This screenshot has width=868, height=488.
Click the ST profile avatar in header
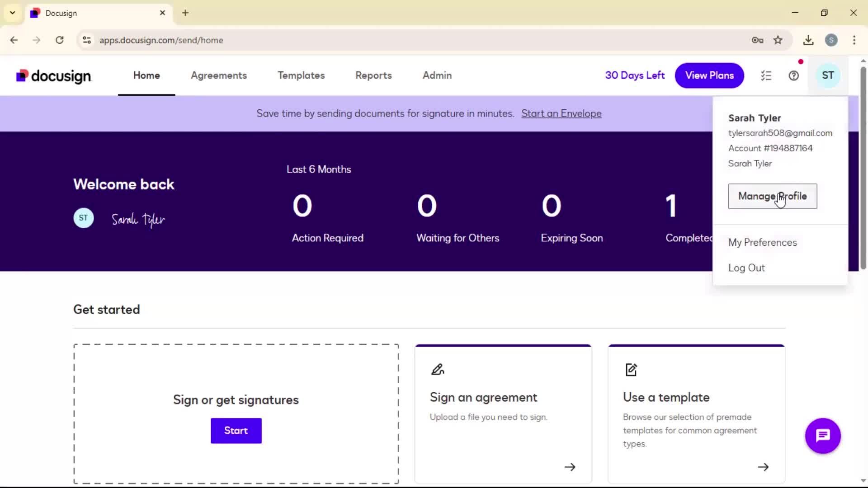(828, 75)
